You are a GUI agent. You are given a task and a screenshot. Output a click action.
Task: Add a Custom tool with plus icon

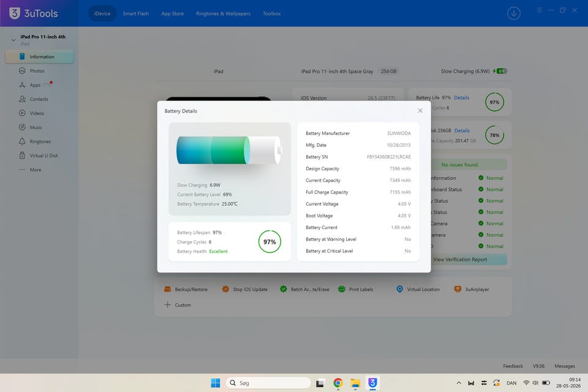coord(168,305)
